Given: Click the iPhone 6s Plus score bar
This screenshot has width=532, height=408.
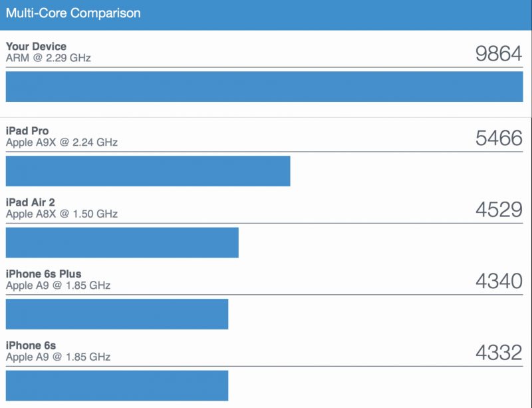Looking at the screenshot, I should [x=117, y=314].
